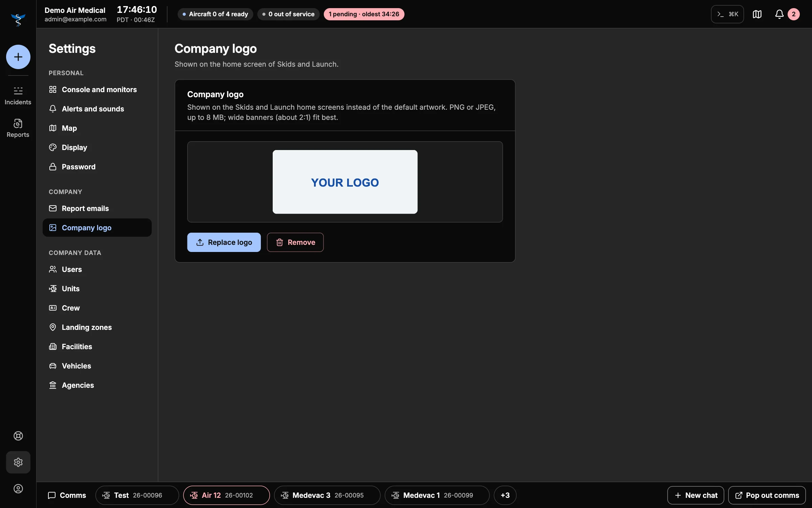Screen dimensions: 812x508
Task: Open Units under Company Data
Action: tap(97, 289)
